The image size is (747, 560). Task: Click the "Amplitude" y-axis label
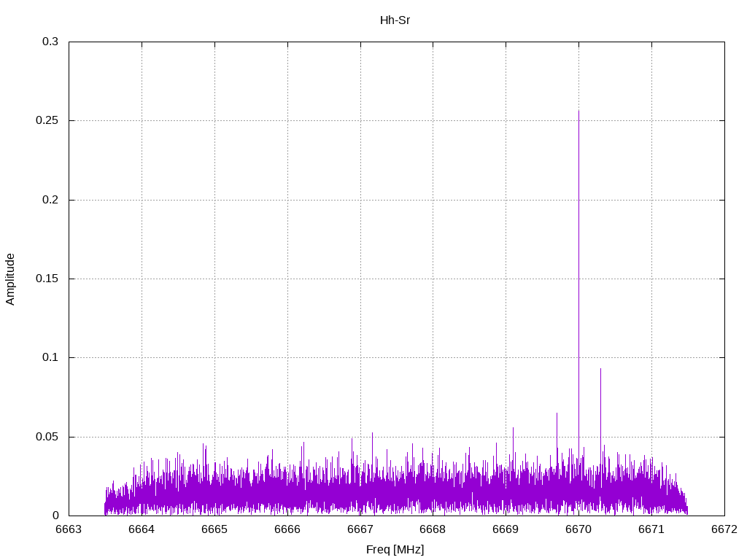10,279
